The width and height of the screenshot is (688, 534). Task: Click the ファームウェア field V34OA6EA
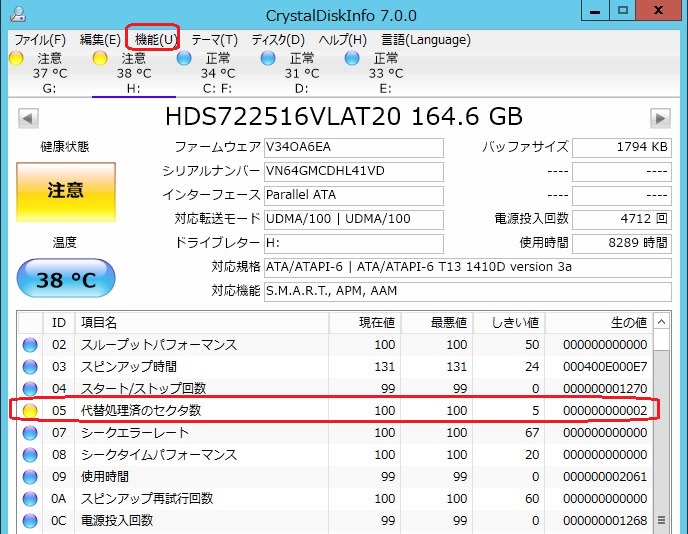coord(354,147)
